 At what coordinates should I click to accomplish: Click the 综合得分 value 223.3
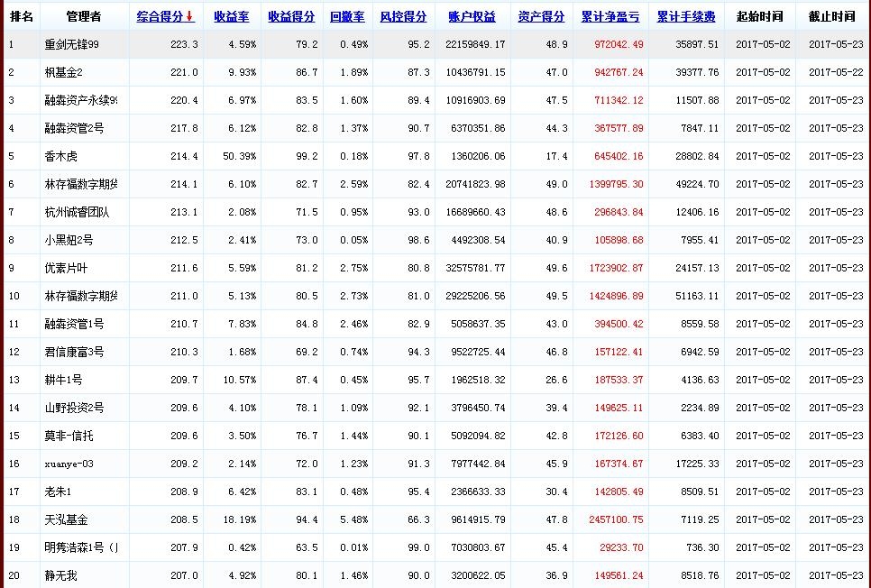click(184, 44)
